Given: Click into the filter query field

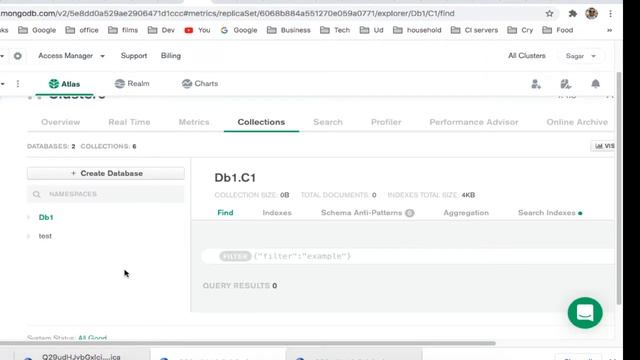Looking at the screenshot, I should [408, 256].
